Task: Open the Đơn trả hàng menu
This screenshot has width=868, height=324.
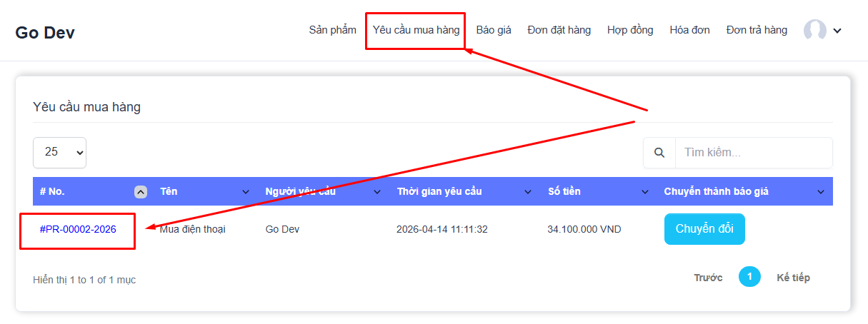Action: [757, 30]
